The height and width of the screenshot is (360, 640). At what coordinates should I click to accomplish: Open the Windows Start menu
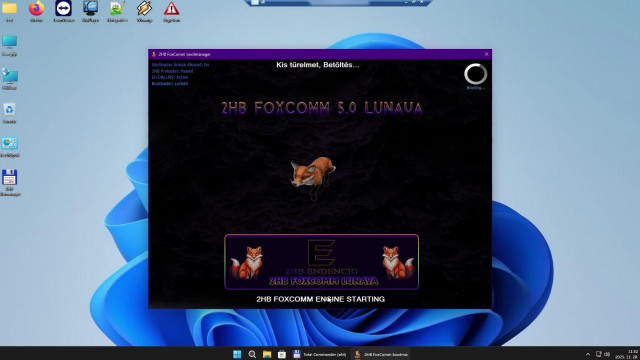(x=237, y=354)
